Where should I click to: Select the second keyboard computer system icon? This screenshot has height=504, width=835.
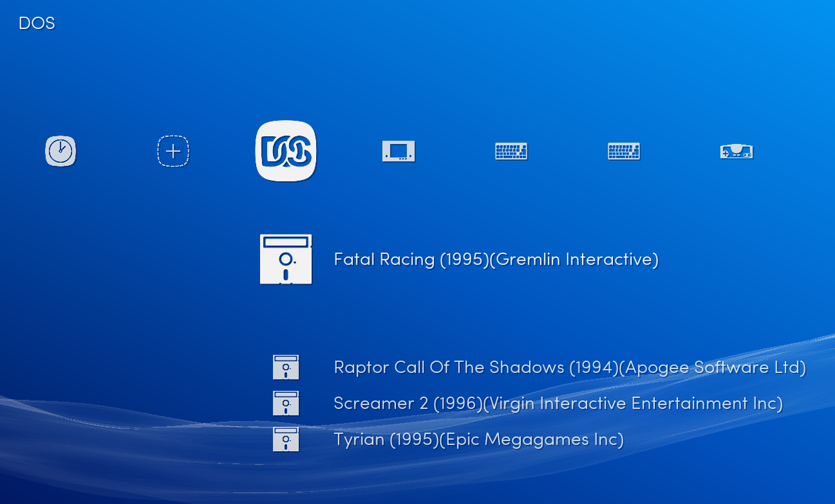(623, 151)
